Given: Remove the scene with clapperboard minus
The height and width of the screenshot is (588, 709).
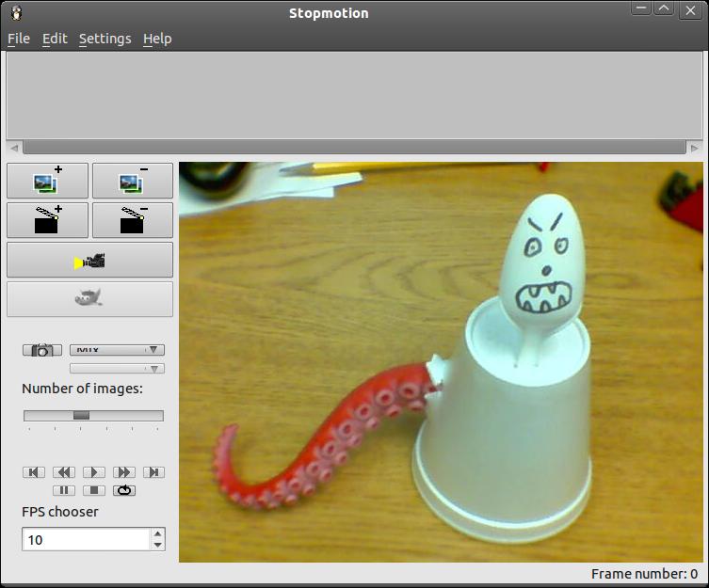Looking at the screenshot, I should [133, 220].
